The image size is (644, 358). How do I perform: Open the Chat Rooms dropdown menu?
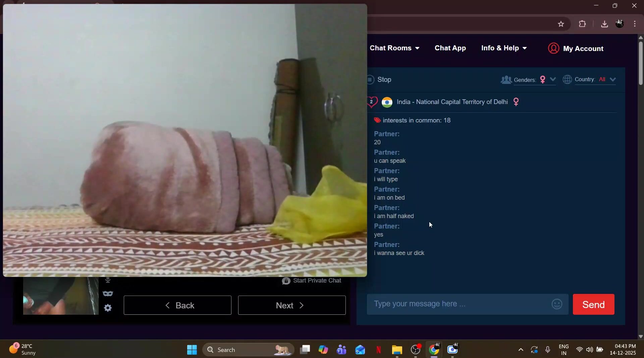pyautogui.click(x=394, y=48)
